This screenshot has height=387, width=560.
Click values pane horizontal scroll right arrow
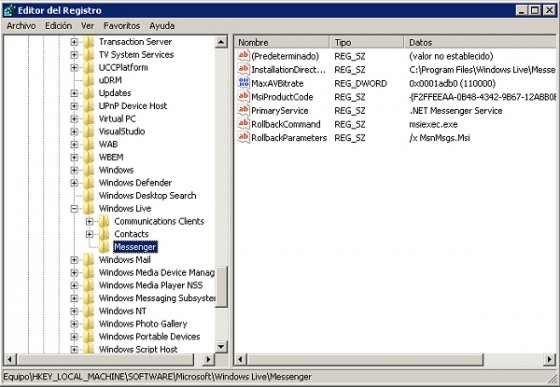549,359
